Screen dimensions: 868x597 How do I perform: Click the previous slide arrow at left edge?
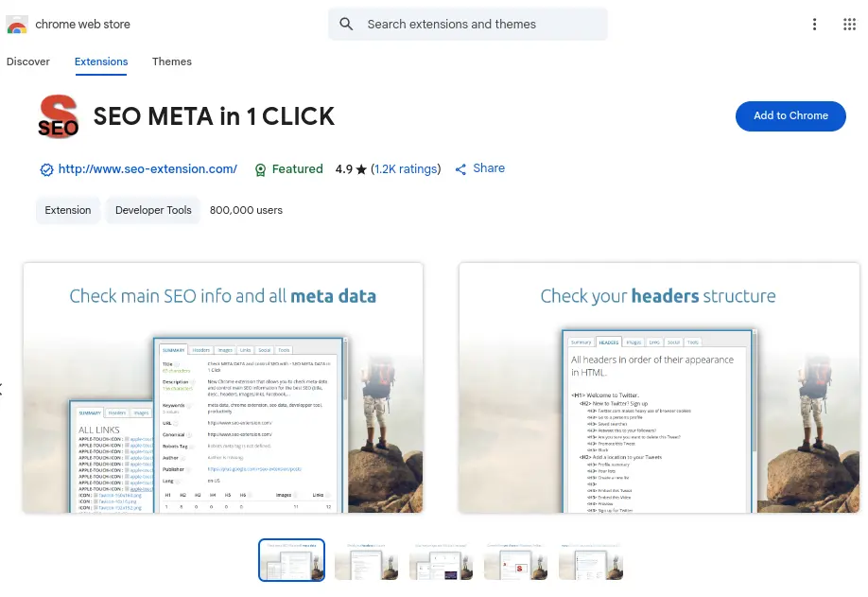[x=2, y=389]
